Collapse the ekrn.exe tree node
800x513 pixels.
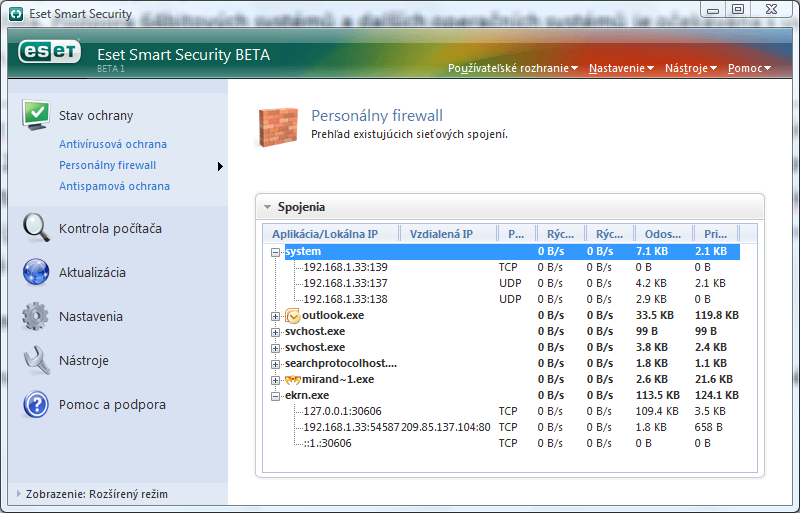click(276, 396)
